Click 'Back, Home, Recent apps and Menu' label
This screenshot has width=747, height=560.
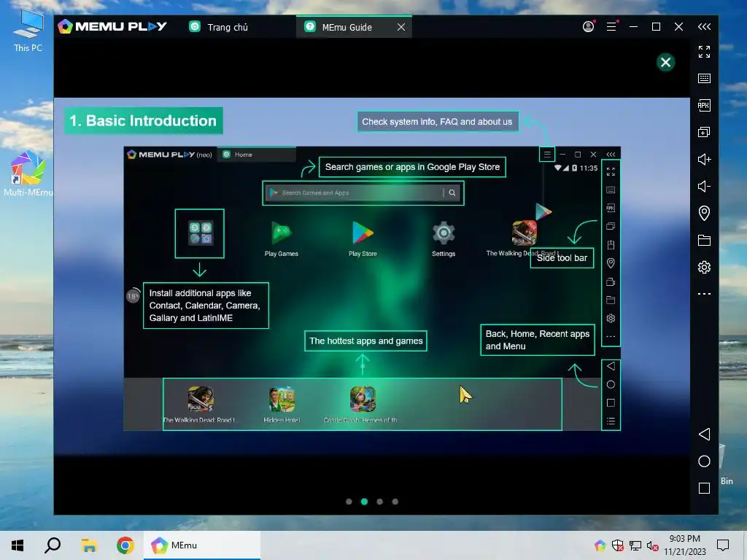[x=538, y=340]
